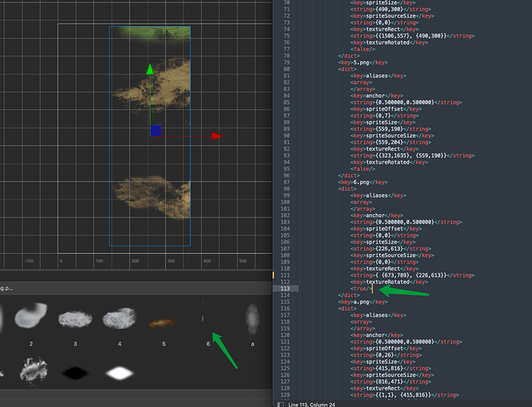Click line number 113 in the gutter
Image resolution: width=532 pixels, height=407 pixels.
coord(285,288)
